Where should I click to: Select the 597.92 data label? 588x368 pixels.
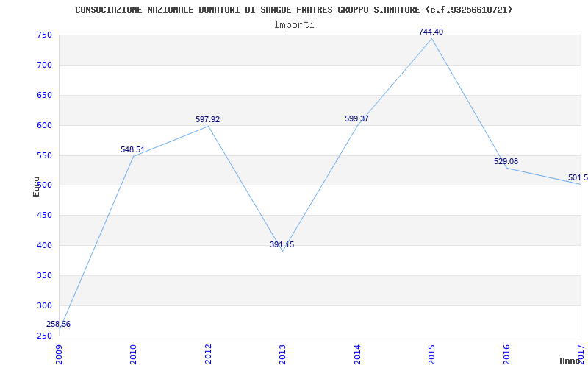[x=207, y=120]
